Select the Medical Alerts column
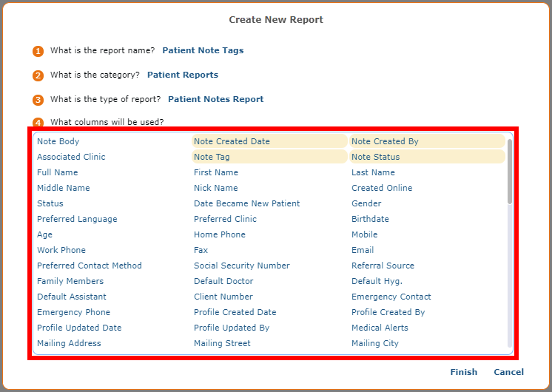552x392 pixels. [380, 328]
